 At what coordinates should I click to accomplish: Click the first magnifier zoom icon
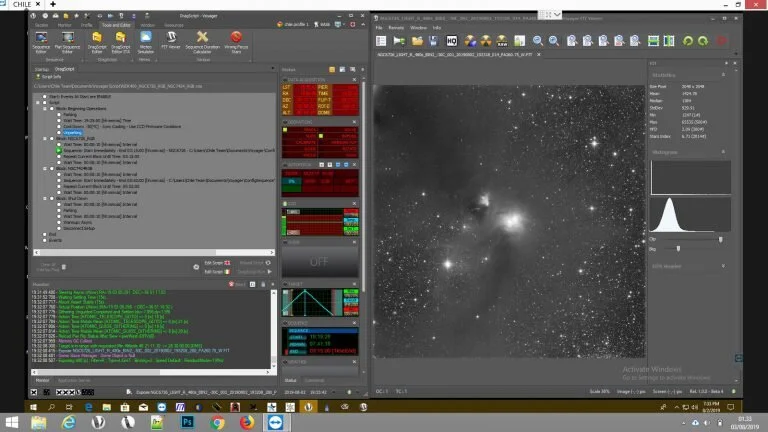pyautogui.click(x=538, y=41)
